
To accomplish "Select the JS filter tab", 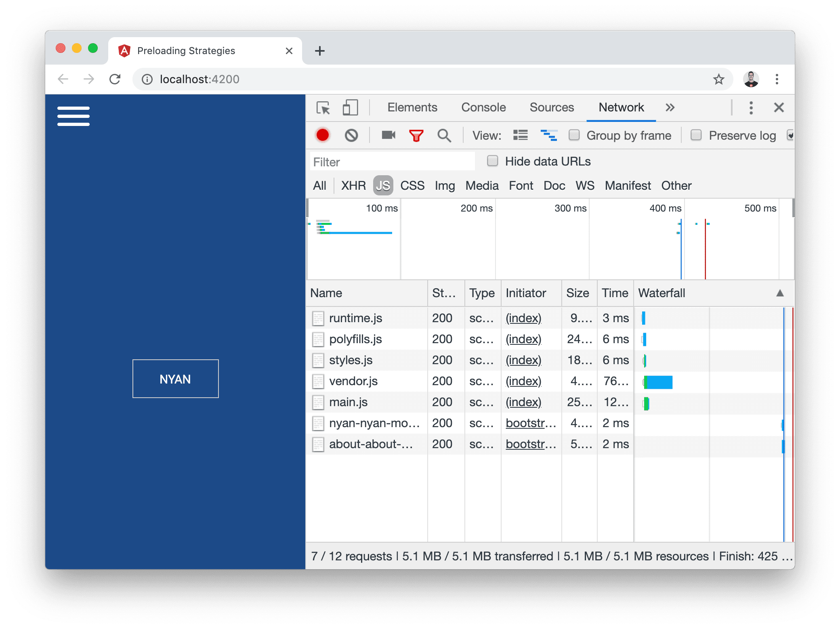I will (383, 185).
